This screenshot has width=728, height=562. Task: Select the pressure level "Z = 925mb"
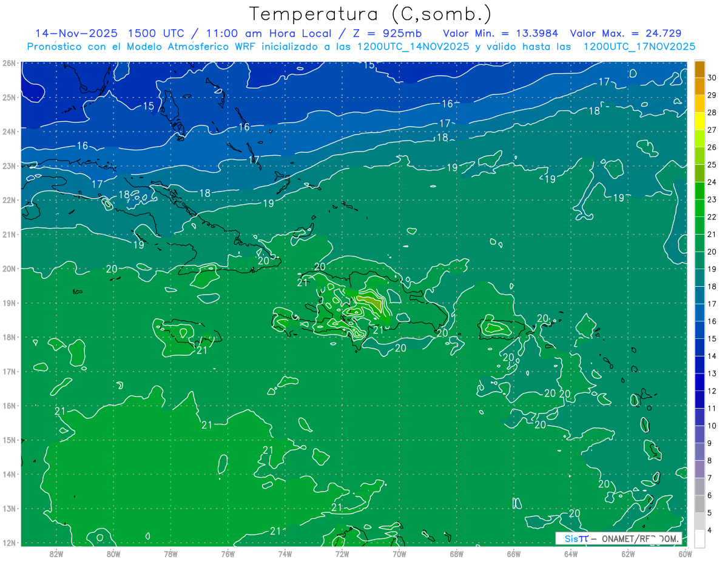(x=386, y=33)
